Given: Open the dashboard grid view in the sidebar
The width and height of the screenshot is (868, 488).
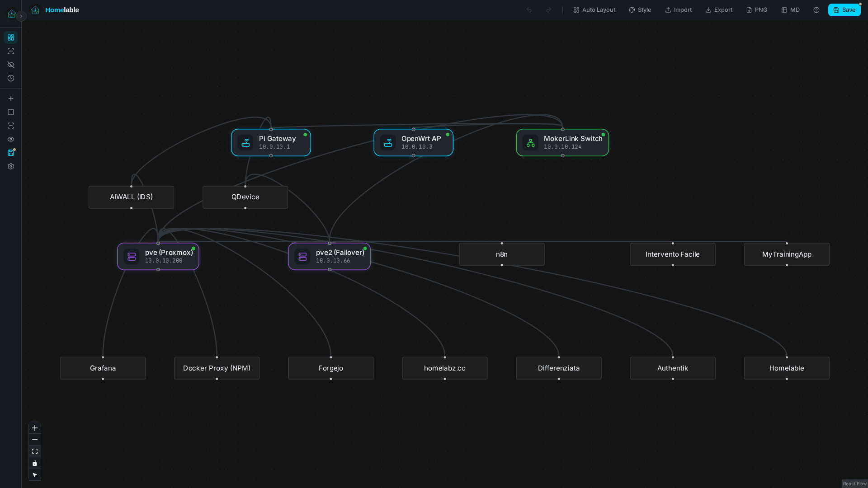Looking at the screenshot, I should 11,38.
